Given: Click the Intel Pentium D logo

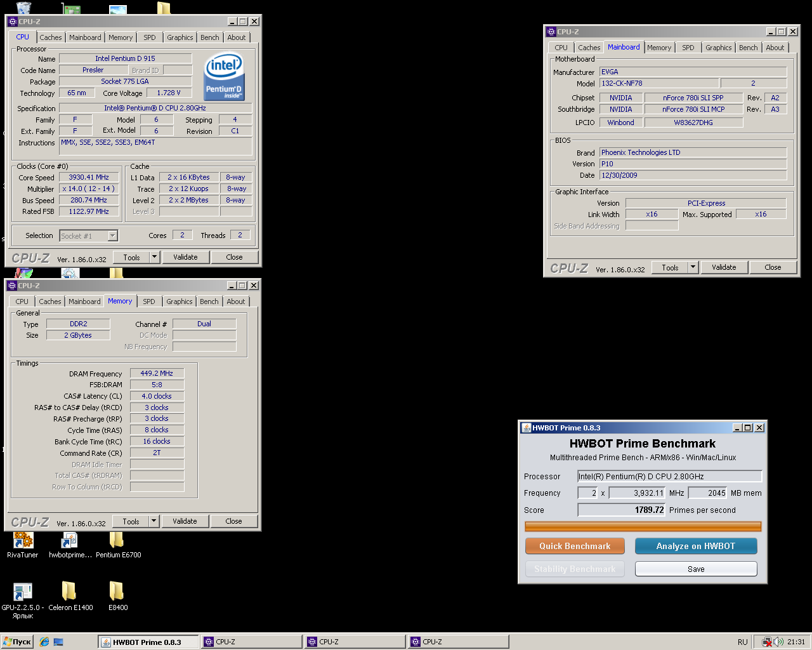Looking at the screenshot, I should click(224, 77).
